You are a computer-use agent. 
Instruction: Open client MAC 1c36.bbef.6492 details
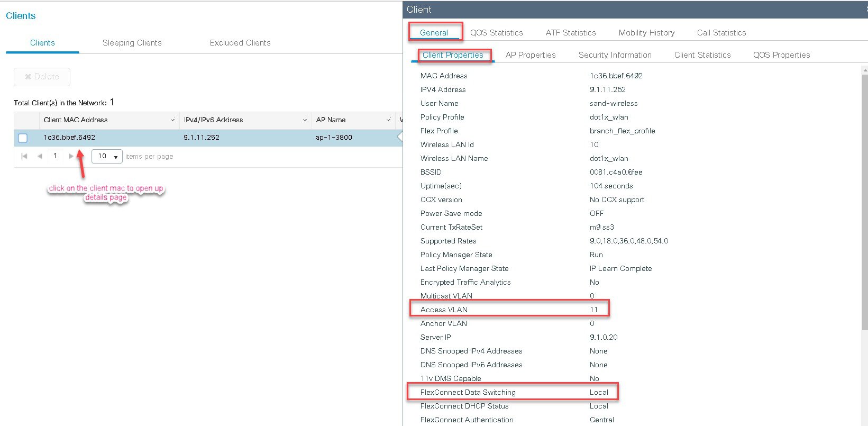(x=69, y=138)
